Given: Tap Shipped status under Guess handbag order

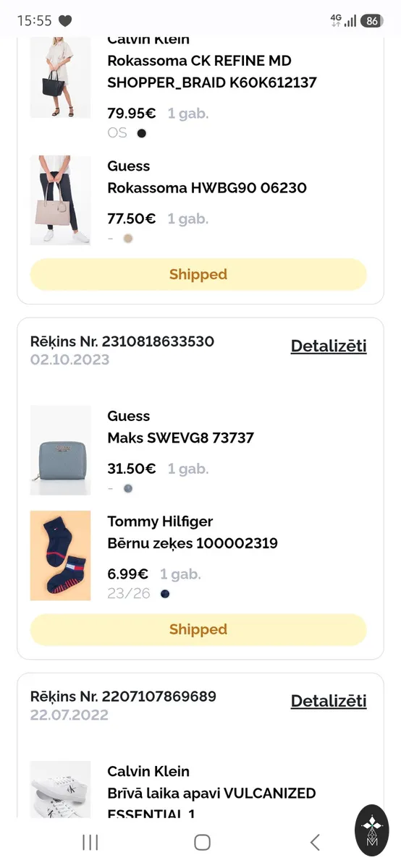Looking at the screenshot, I should tap(198, 274).
